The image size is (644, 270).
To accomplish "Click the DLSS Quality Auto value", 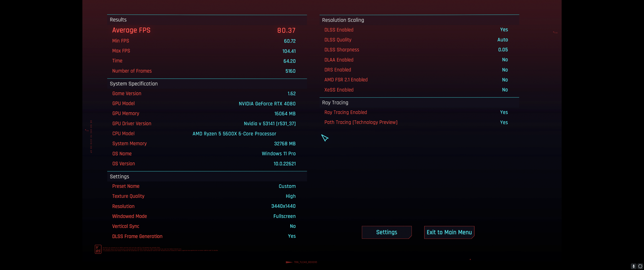I will tap(502, 40).
